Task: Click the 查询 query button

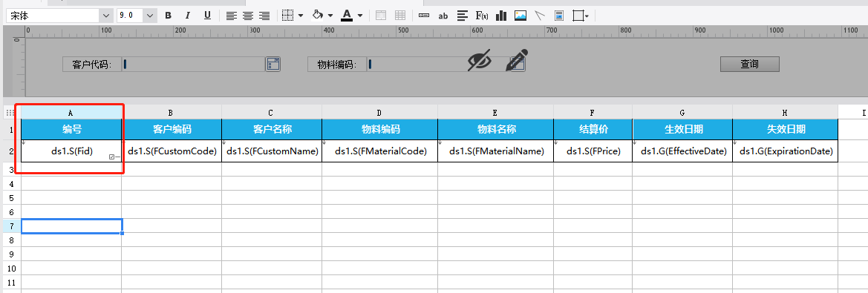Action: pyautogui.click(x=749, y=64)
